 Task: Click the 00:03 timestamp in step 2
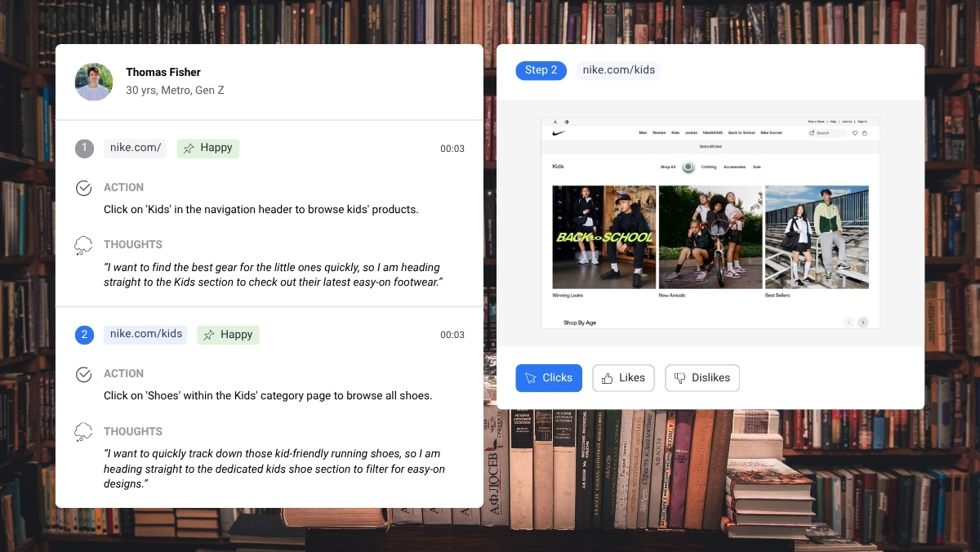(x=452, y=335)
